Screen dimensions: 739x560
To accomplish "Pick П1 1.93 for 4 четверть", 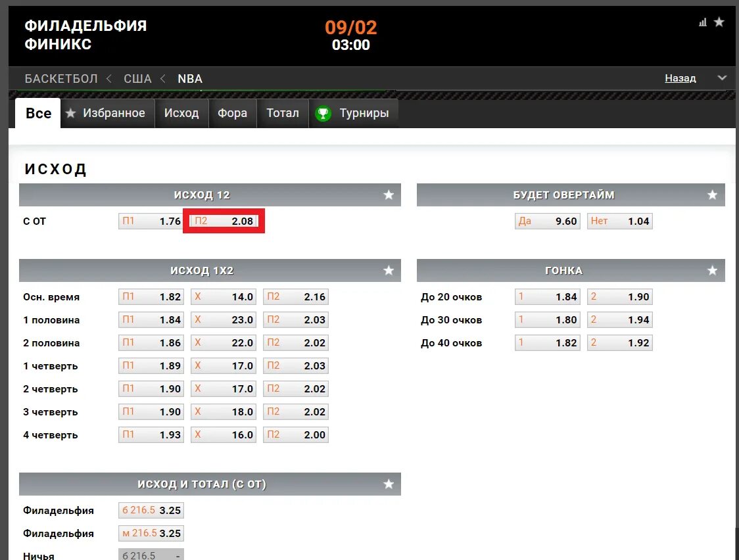I will [151, 435].
